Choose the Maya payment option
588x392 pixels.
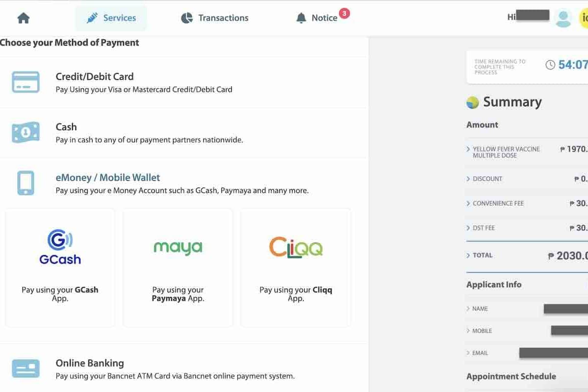pyautogui.click(x=178, y=268)
